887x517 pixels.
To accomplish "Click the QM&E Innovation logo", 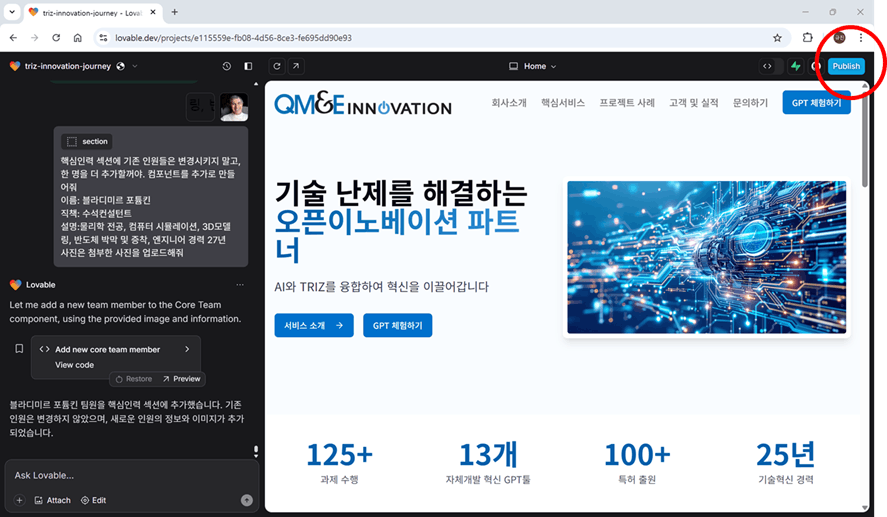I will 363,103.
